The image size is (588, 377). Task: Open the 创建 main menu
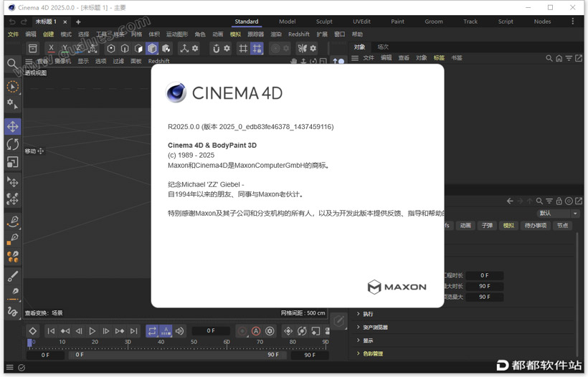click(48, 34)
